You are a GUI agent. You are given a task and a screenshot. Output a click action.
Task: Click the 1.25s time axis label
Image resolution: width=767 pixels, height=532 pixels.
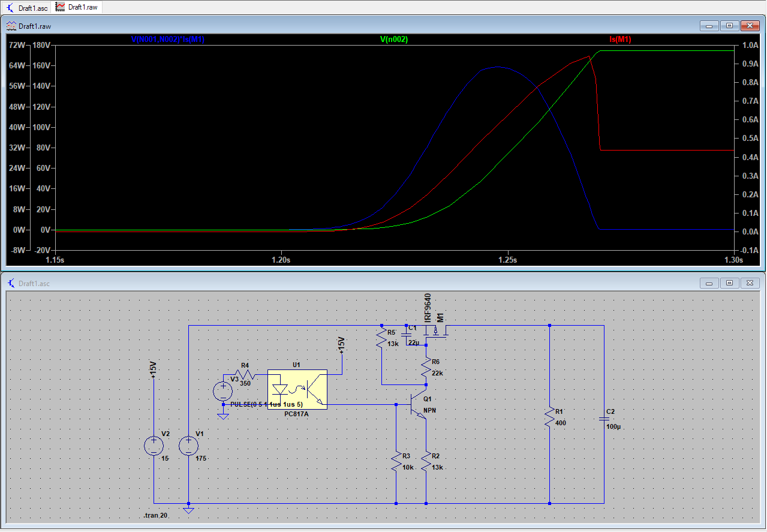(508, 260)
